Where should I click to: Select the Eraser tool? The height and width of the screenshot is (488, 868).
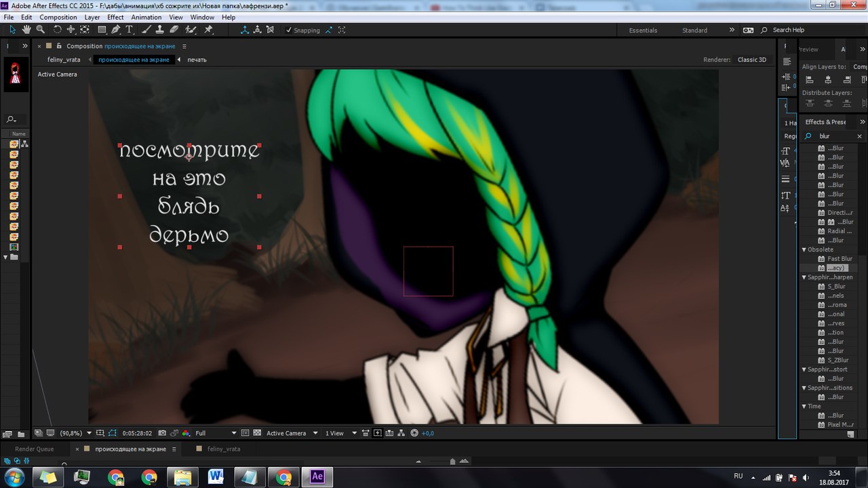(174, 30)
